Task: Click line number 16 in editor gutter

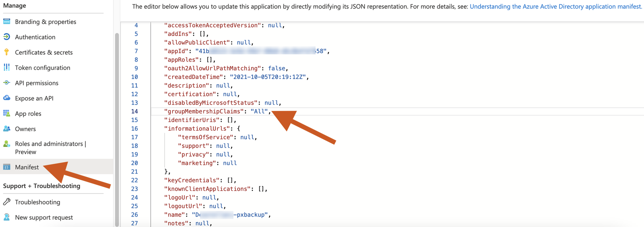Action: click(x=134, y=129)
